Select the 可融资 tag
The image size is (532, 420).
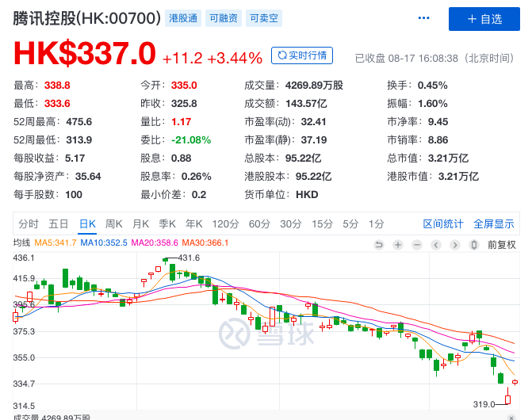tap(224, 18)
